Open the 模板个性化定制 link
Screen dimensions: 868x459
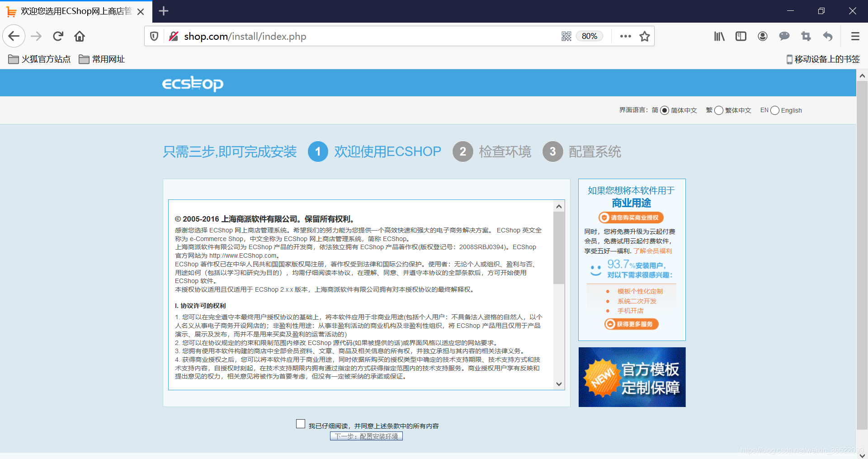640,291
